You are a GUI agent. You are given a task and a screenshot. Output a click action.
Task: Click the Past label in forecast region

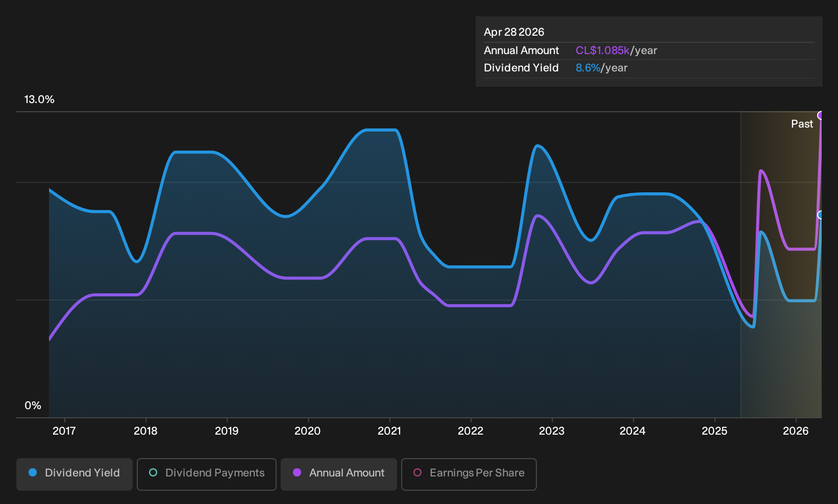point(802,124)
